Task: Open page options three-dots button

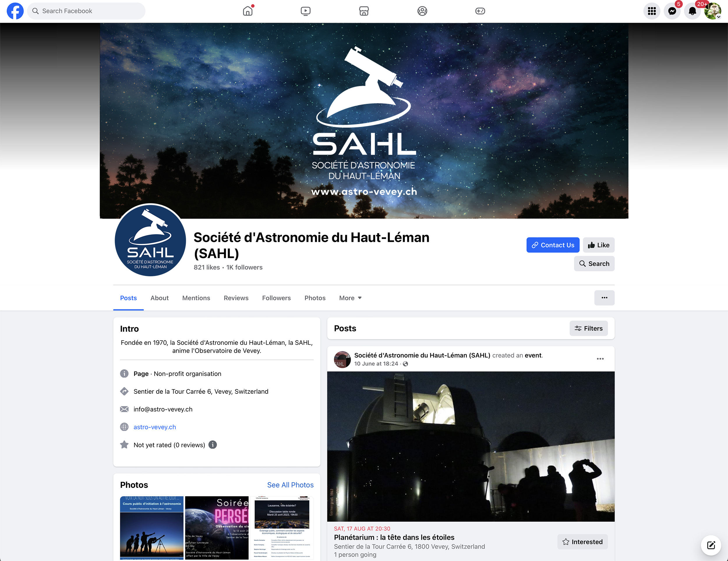Action: (604, 298)
